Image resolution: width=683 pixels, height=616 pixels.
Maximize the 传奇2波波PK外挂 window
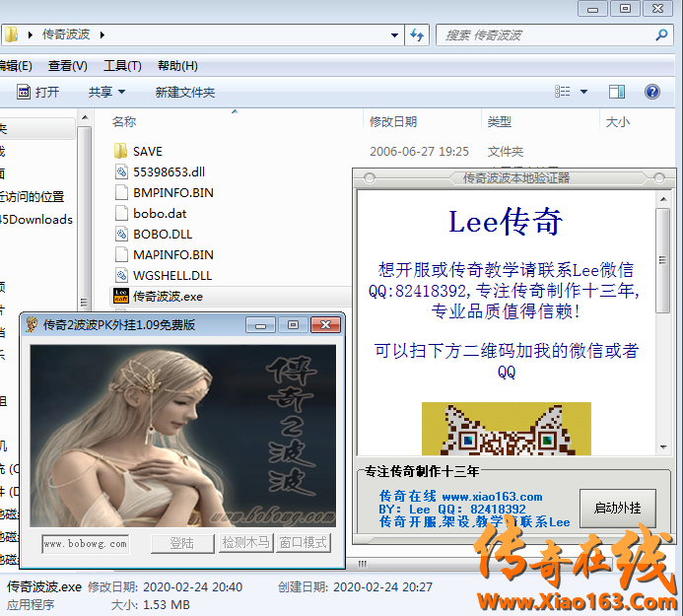293,325
